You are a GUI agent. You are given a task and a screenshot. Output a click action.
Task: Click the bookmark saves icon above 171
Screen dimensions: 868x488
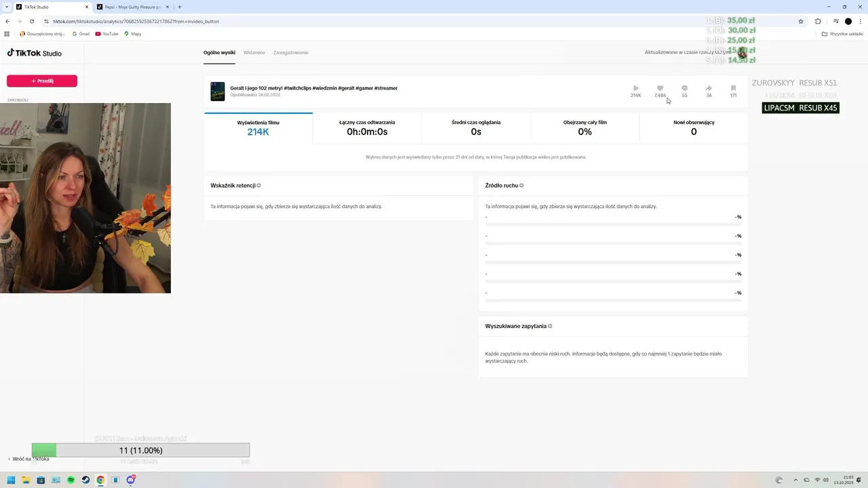pyautogui.click(x=733, y=88)
